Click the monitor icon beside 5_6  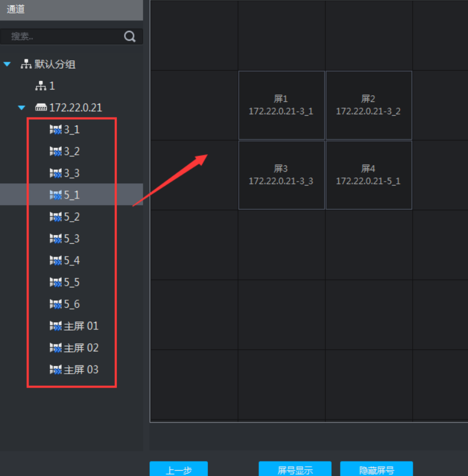click(55, 304)
